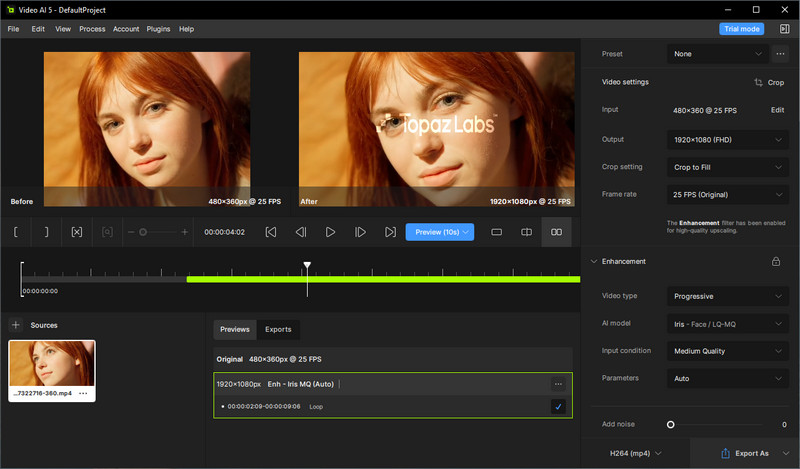Image resolution: width=800 pixels, height=469 pixels.
Task: Switch to split view layout
Action: click(x=527, y=232)
